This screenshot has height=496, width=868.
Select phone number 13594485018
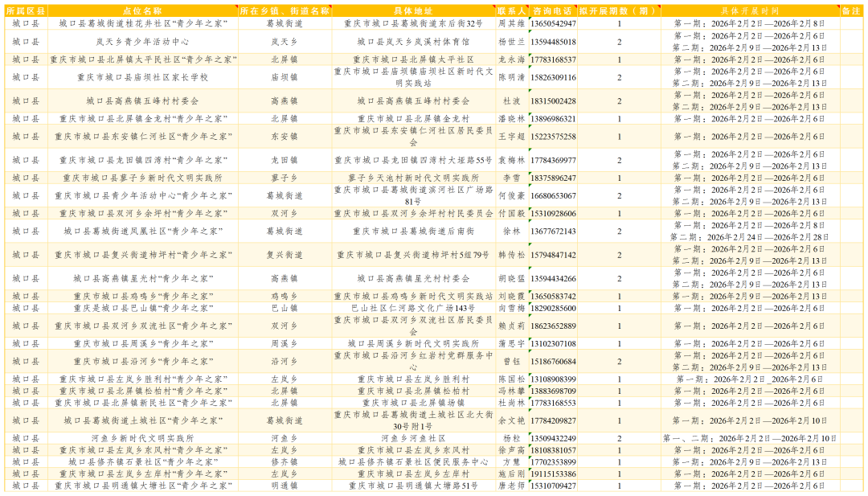[x=553, y=42]
